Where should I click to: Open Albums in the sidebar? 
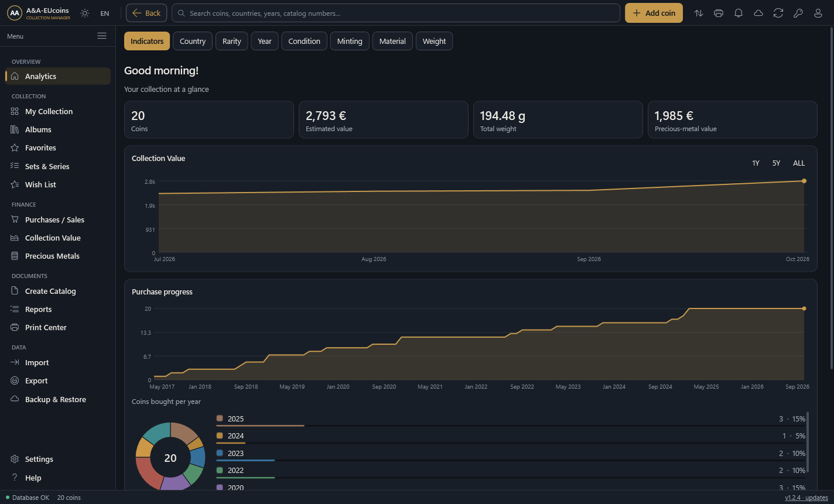pos(57,129)
